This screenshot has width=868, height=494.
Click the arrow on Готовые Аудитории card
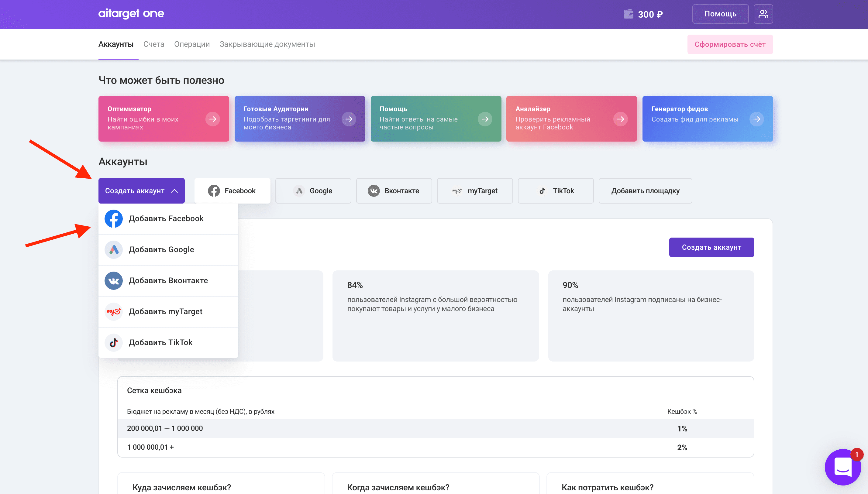pyautogui.click(x=349, y=119)
